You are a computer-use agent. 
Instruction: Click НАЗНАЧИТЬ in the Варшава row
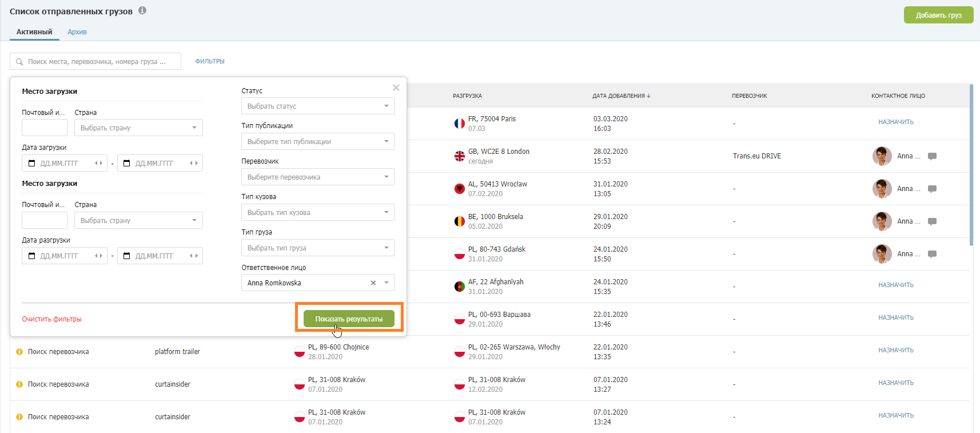(896, 317)
